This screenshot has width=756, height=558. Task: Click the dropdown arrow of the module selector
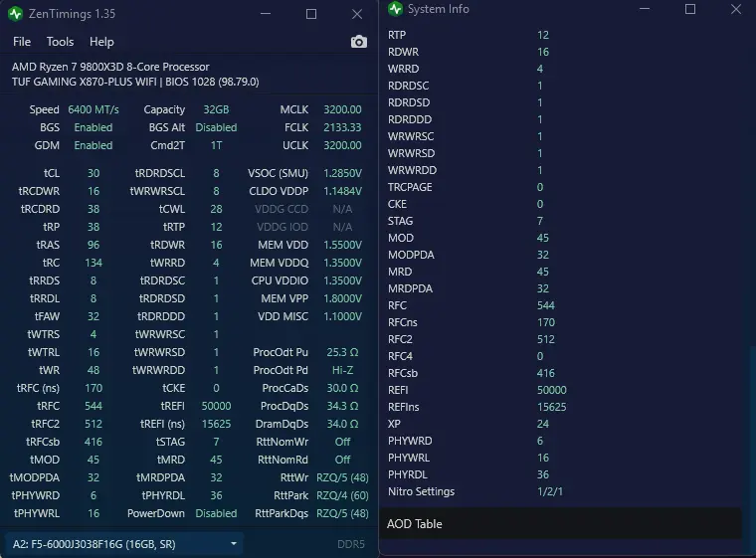tap(234, 543)
